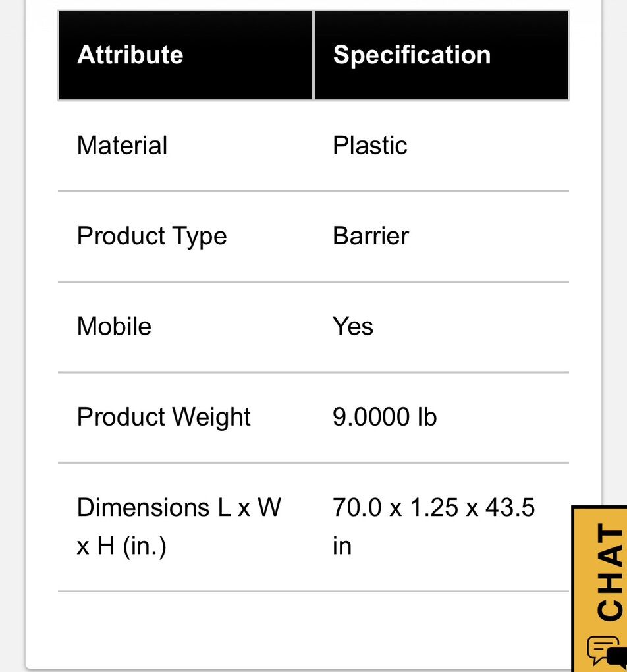Click the Yes value for Mobile
The width and height of the screenshot is (627, 672).
pos(353,327)
